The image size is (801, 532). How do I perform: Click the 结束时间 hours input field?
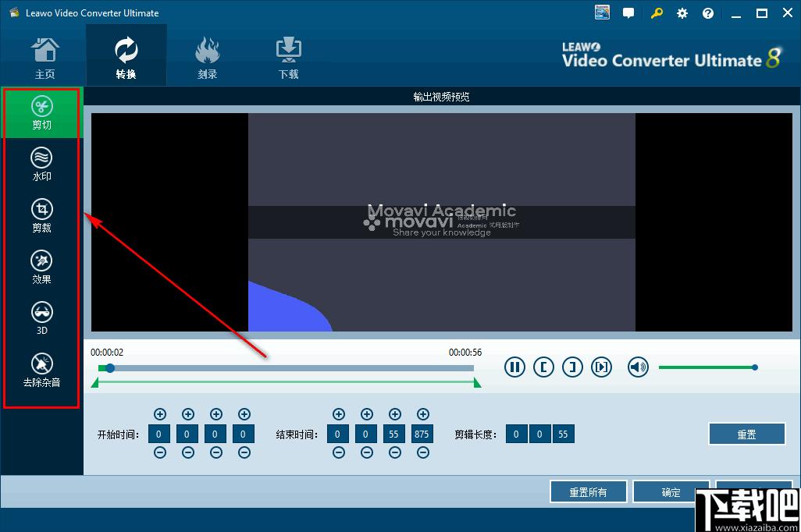(338, 434)
